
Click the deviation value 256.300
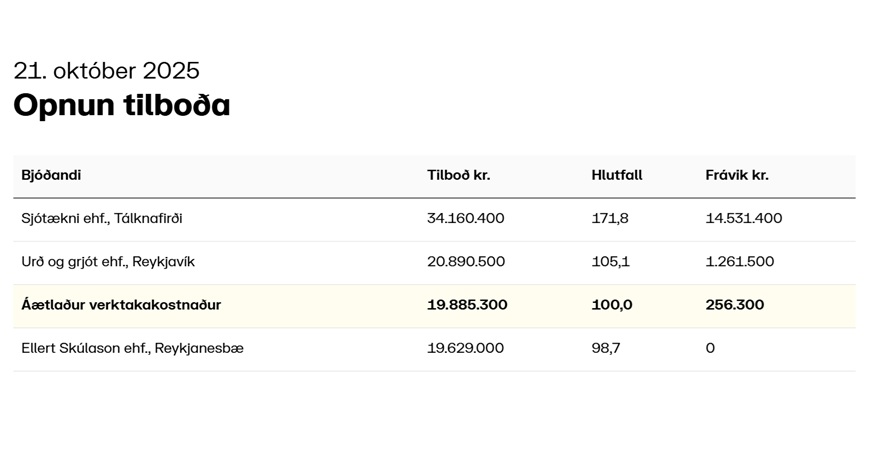click(x=734, y=305)
